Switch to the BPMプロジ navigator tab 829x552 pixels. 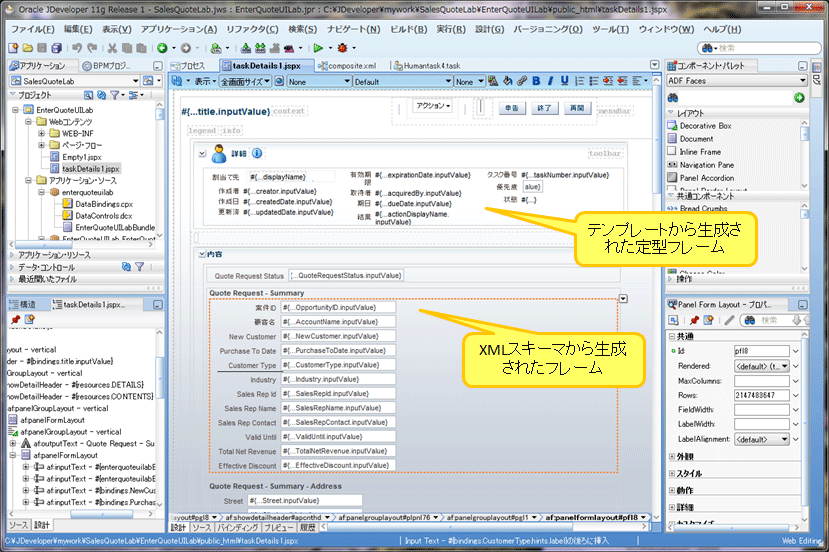[x=107, y=66]
